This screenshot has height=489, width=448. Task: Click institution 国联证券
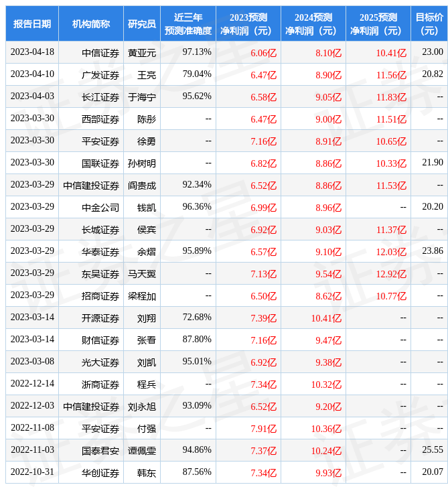(100, 163)
